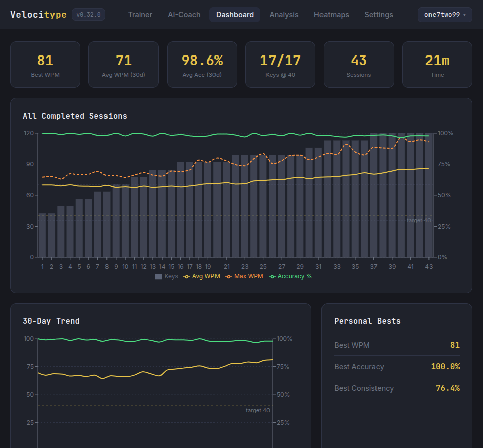Click session 33 tick on sessions chart
Screen dimensions: 483x448
click(x=337, y=267)
